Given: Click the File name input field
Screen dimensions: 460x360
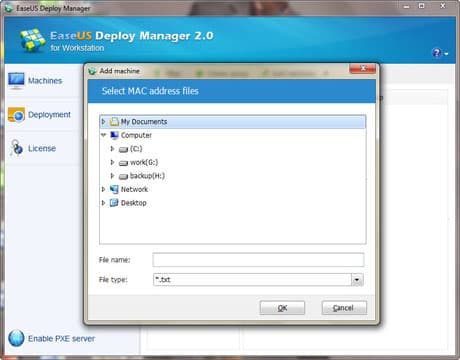Looking at the screenshot, I should point(258,260).
